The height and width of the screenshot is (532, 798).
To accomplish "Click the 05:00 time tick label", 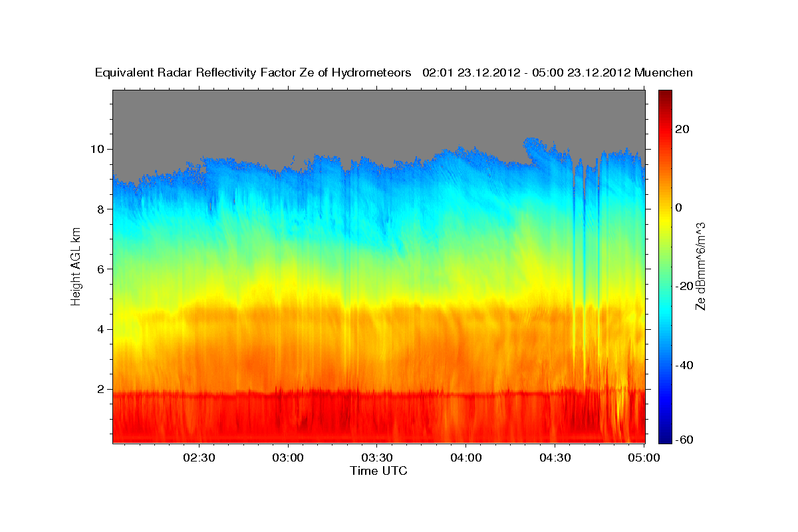I will [644, 458].
